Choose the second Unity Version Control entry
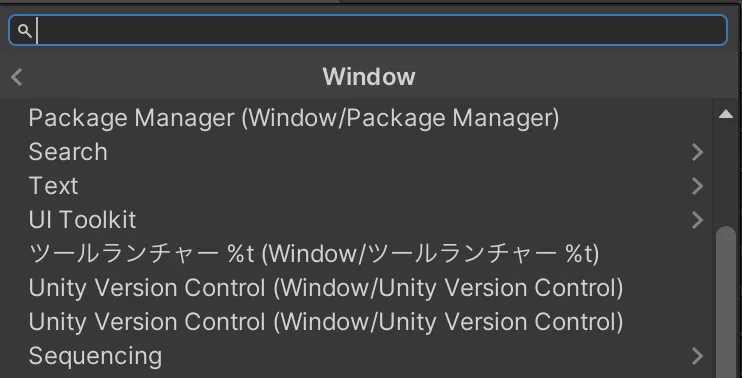Screen dimensions: 742x378 tap(326, 322)
